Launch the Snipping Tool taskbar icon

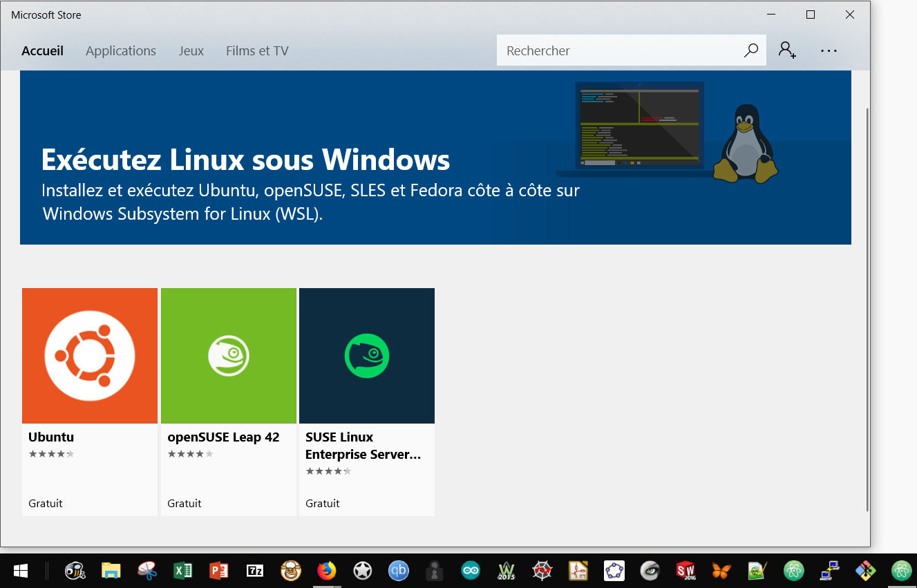tap(146, 571)
